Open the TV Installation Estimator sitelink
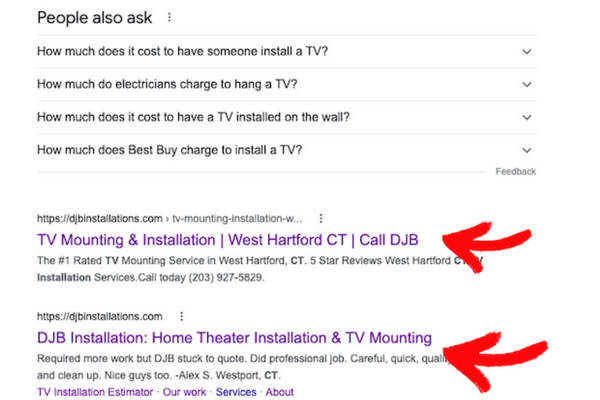This screenshot has height=400, width=600. [95, 392]
